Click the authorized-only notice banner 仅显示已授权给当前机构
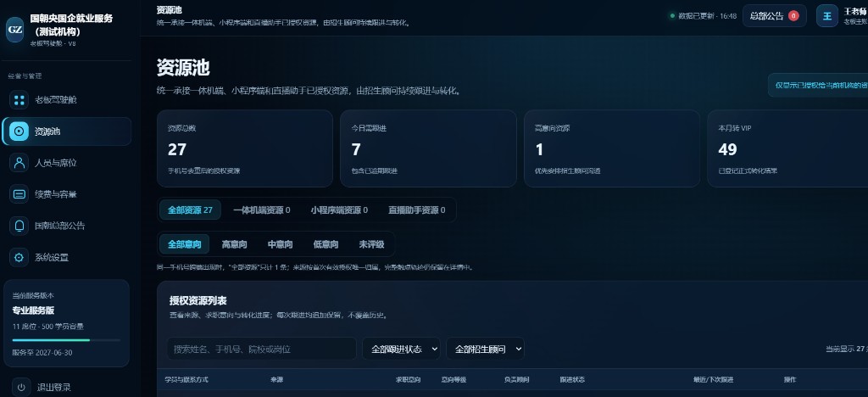868x397 pixels. (818, 86)
